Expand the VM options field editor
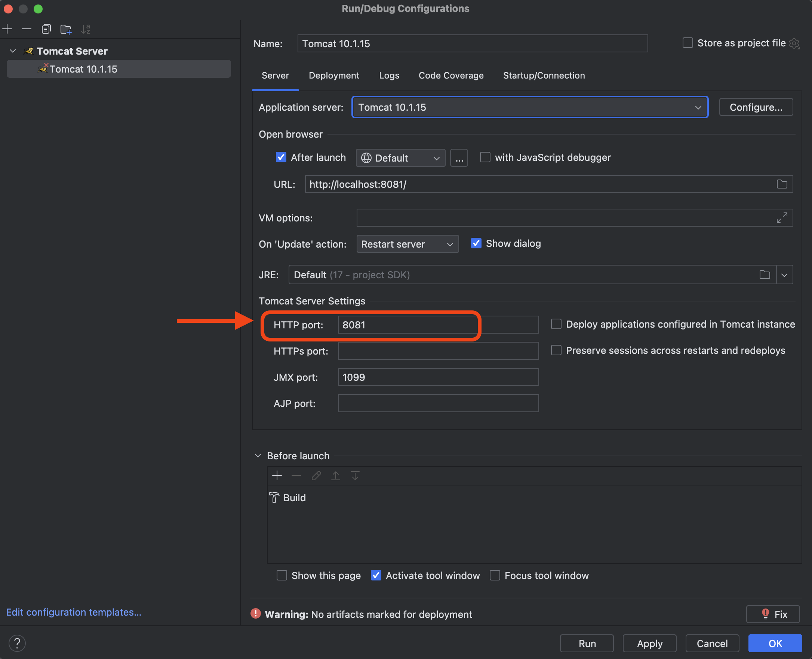This screenshot has height=659, width=812. click(782, 218)
